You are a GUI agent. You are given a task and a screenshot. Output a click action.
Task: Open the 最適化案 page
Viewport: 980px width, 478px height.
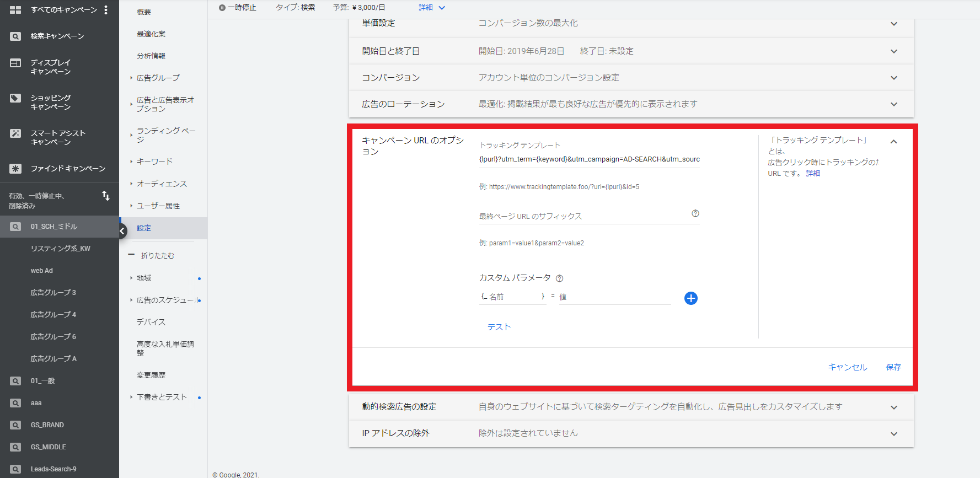point(151,34)
